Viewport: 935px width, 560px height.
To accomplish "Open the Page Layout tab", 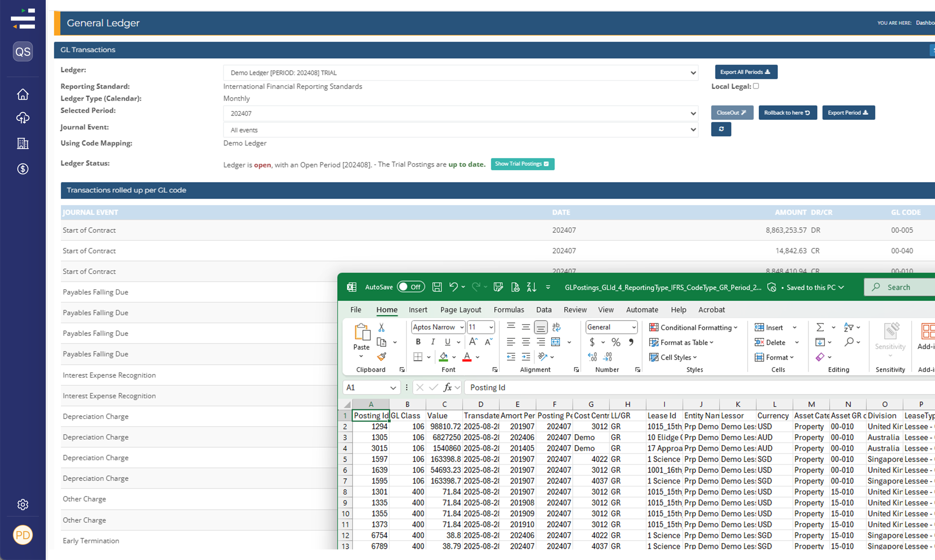I will coord(460,310).
